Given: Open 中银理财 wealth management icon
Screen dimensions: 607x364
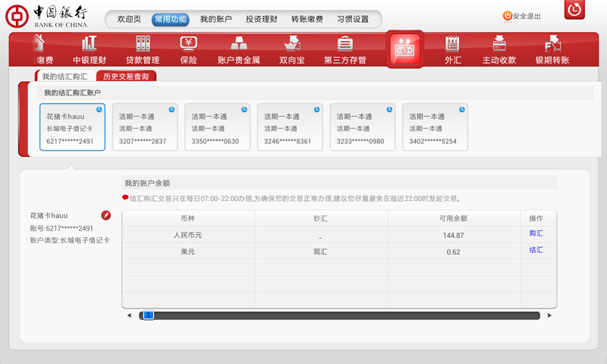Looking at the screenshot, I should (90, 49).
